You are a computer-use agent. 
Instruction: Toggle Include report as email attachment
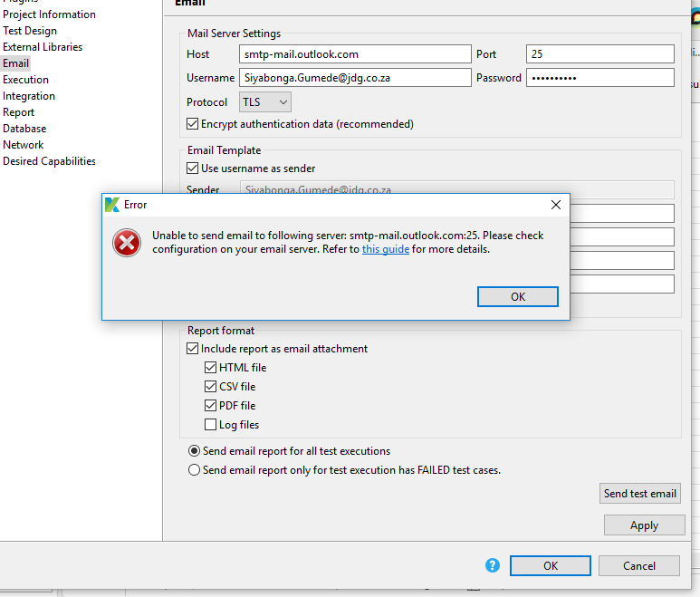tap(193, 349)
